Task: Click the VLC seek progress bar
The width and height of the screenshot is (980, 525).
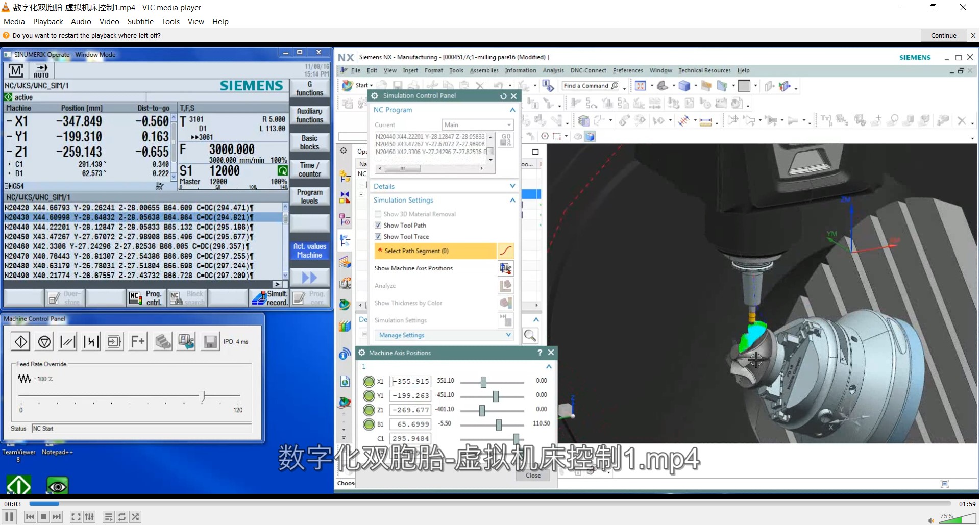Action: click(490, 504)
